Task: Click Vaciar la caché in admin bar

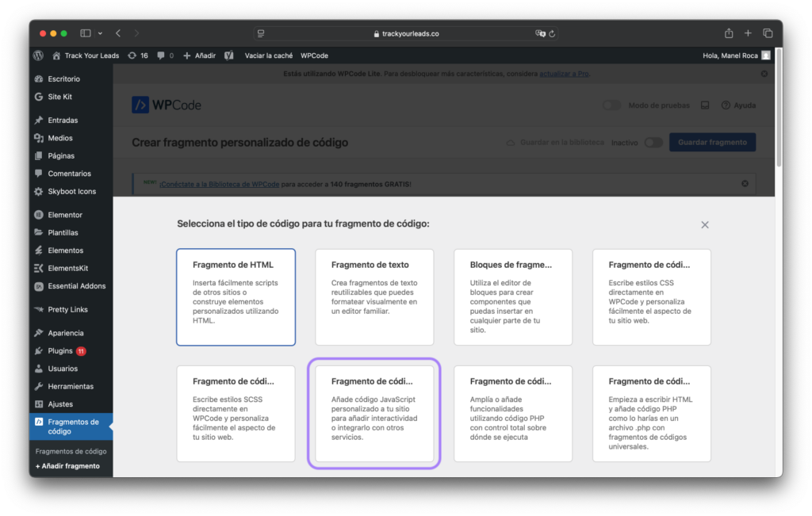Action: (x=268, y=55)
